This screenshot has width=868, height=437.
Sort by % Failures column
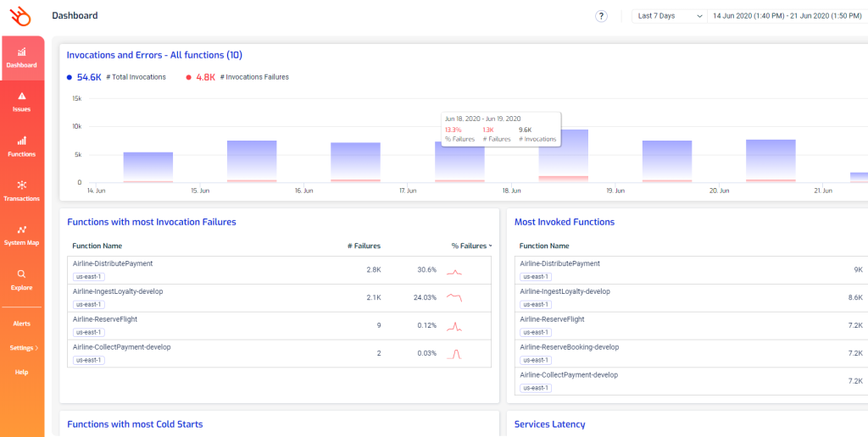pos(471,246)
